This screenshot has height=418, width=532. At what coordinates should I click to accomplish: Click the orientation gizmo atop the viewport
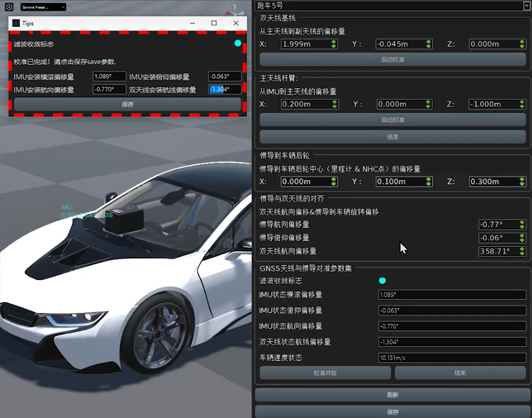click(234, 11)
